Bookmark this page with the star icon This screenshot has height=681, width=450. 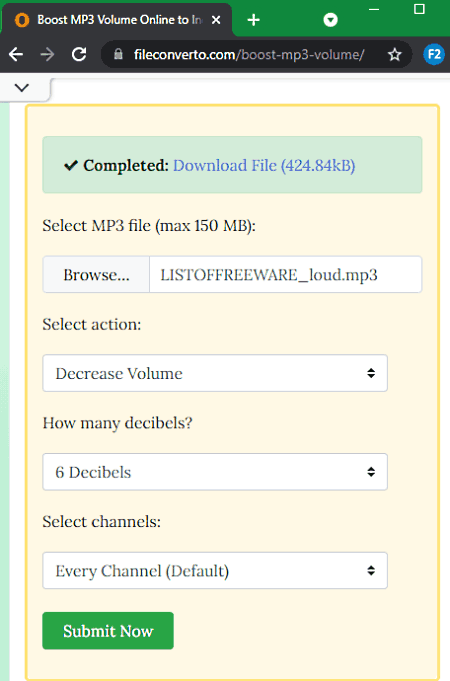pyautogui.click(x=394, y=55)
